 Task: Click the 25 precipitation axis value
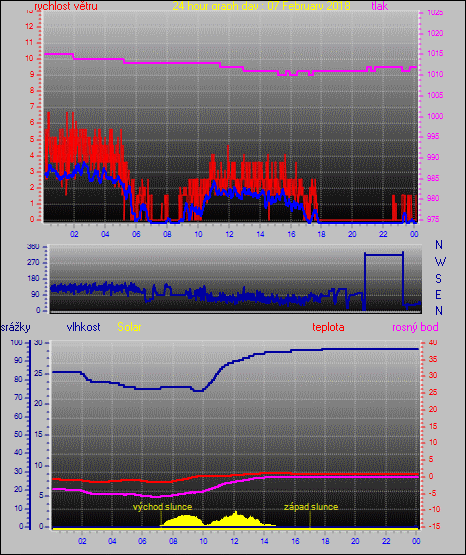[38, 374]
